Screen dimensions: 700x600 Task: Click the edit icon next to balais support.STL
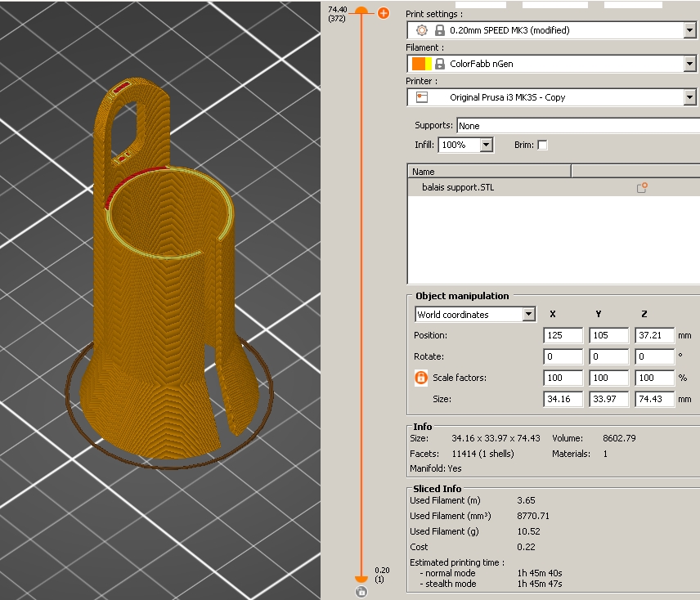(642, 188)
